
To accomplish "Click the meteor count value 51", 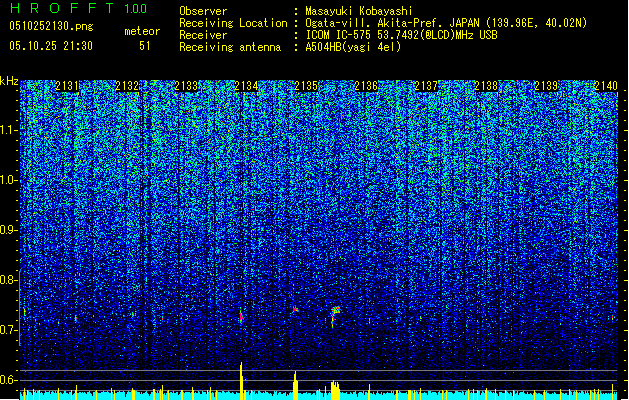I will tap(145, 46).
